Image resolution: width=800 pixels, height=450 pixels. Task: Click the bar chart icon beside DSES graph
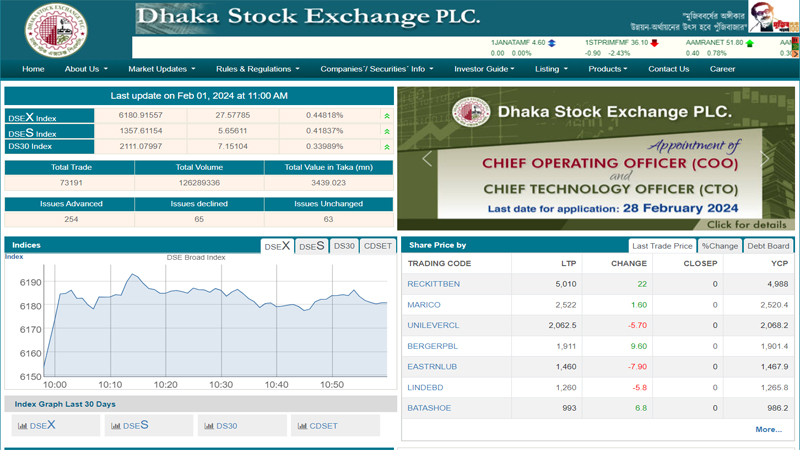tap(116, 426)
